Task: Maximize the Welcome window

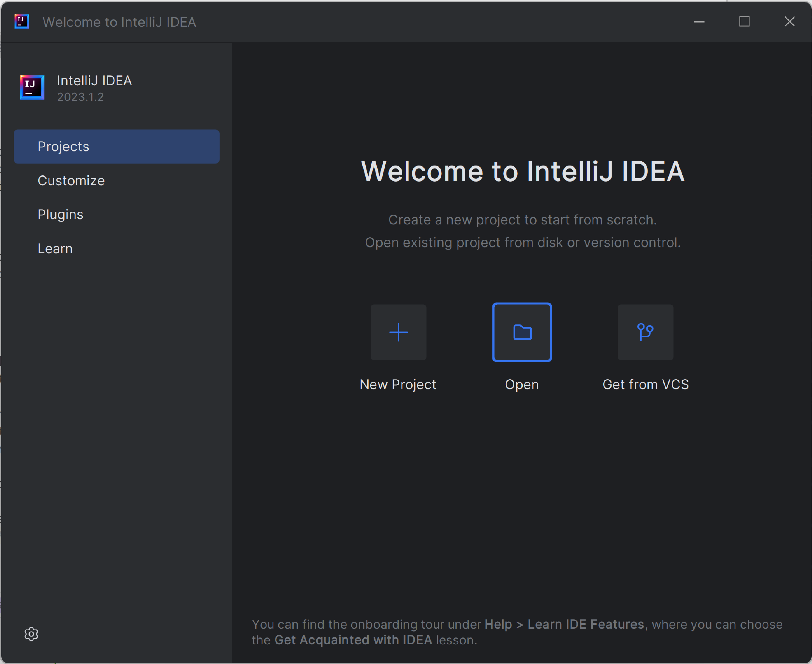Action: click(744, 22)
